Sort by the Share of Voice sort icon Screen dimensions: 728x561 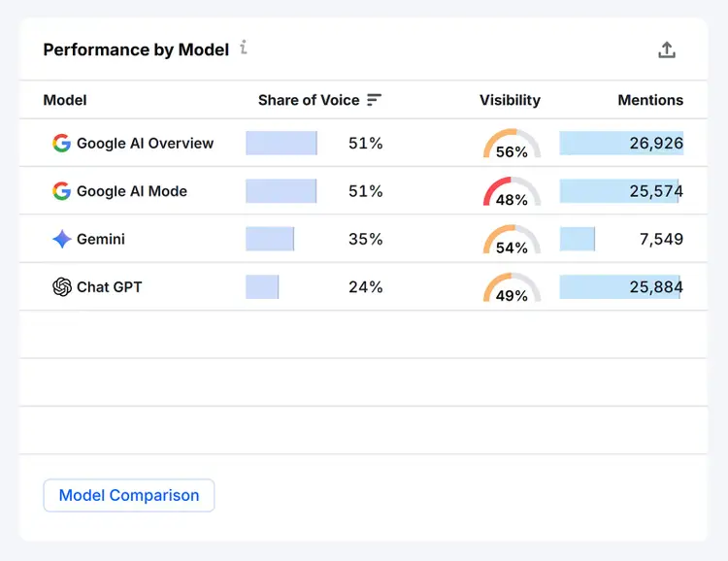click(x=374, y=100)
